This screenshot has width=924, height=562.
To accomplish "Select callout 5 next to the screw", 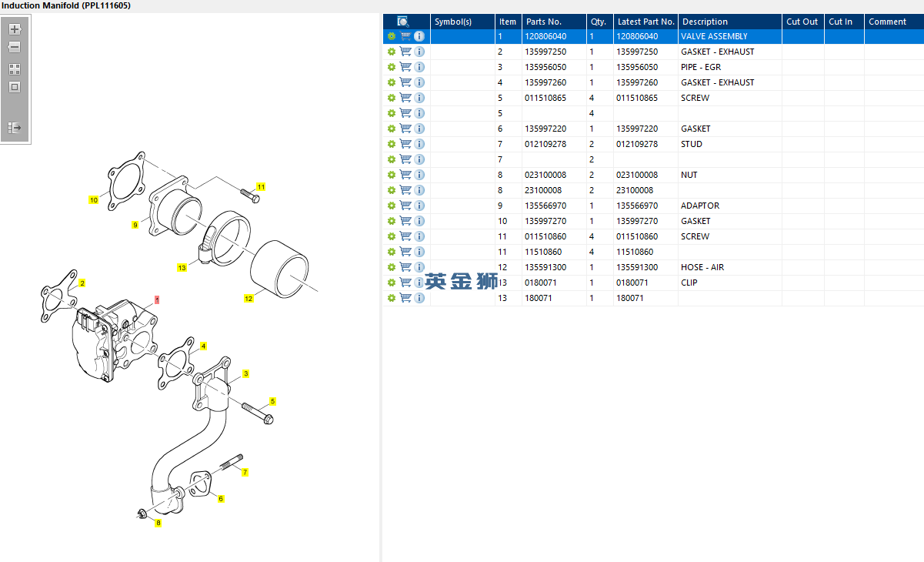I will 272,401.
